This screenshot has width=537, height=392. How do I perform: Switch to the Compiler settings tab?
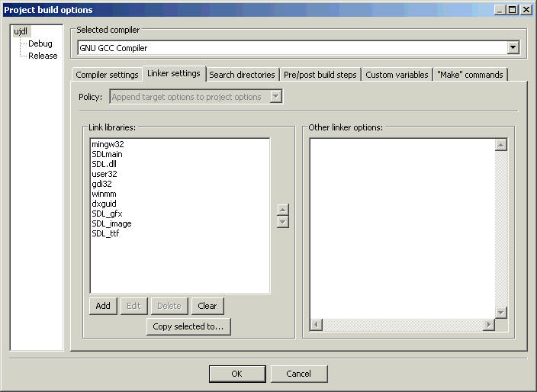[107, 75]
